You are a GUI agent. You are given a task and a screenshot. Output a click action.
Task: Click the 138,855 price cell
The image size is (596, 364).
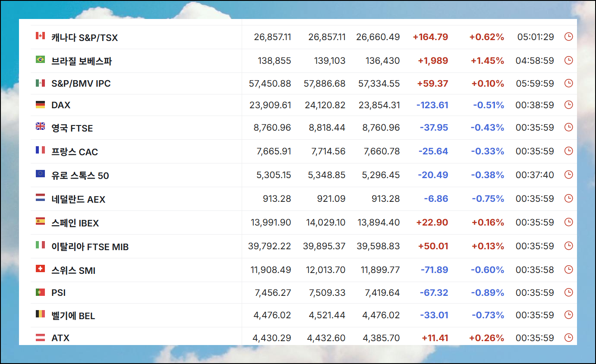274,61
